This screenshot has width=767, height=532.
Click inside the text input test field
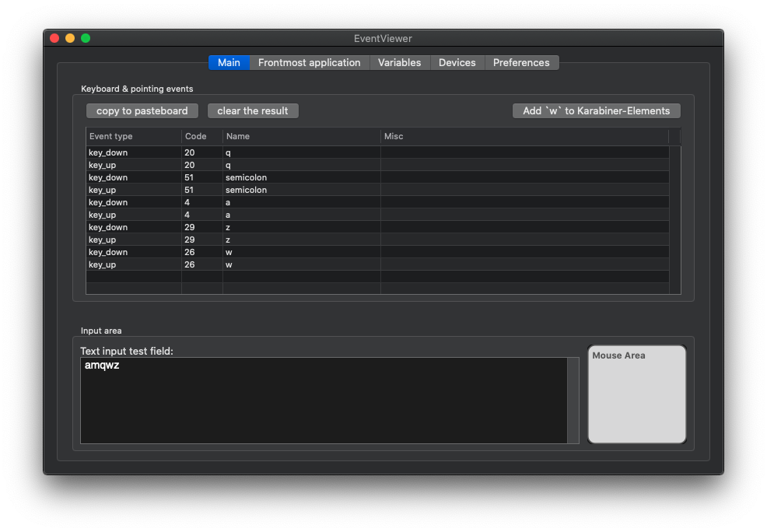coord(324,401)
